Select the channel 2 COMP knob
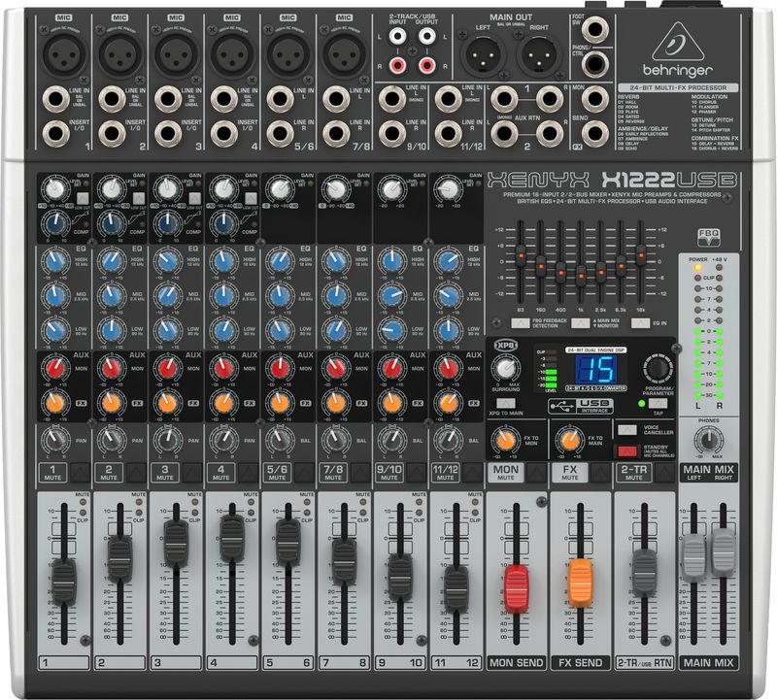 click(112, 224)
